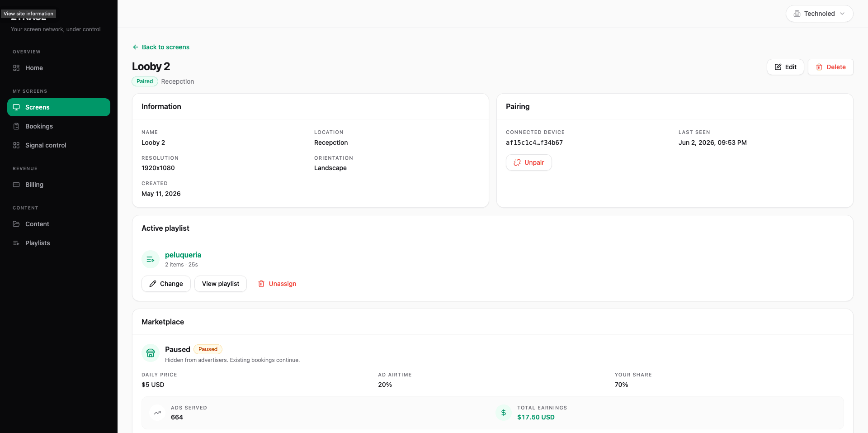Go to Bookings in the sidebar
Viewport: 868px width, 433px height.
(59, 126)
